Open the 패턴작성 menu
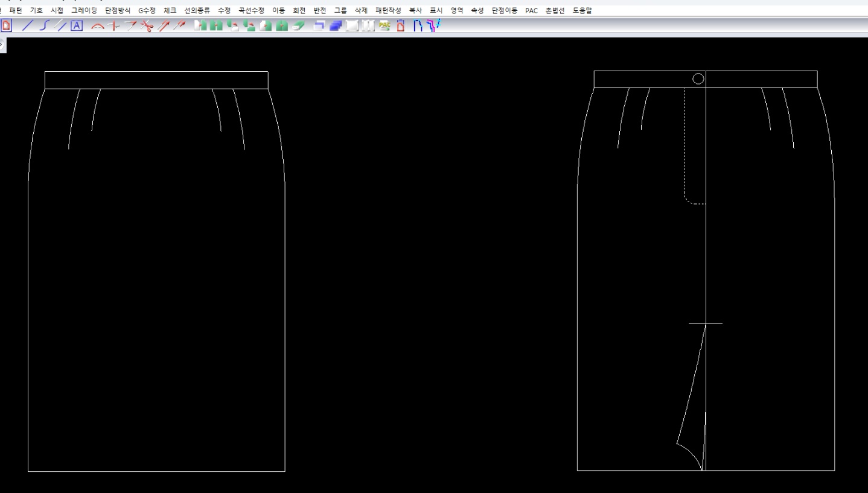 (388, 10)
